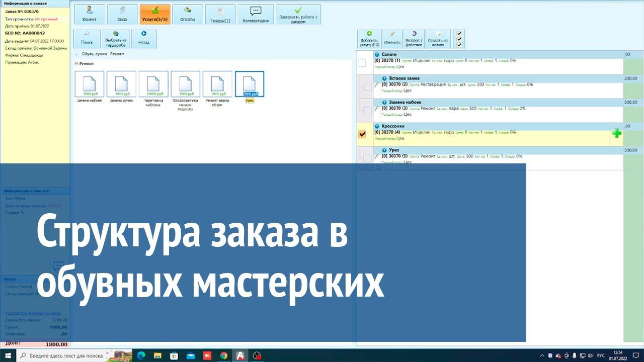644x362 pixels.
Task: Click the Ремонт breadcrumb
Action: [x=117, y=54]
